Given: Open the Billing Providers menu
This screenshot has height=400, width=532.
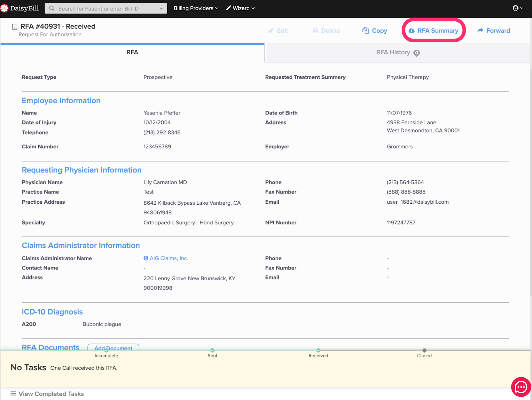Looking at the screenshot, I should (196, 8).
